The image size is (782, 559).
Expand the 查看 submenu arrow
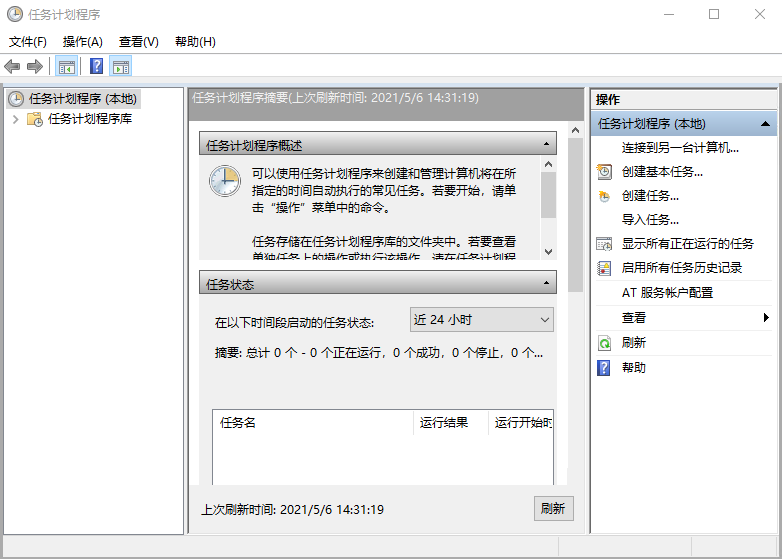(766, 318)
